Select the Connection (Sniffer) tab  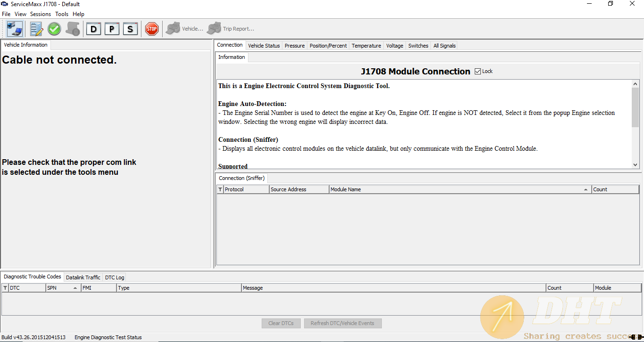242,178
